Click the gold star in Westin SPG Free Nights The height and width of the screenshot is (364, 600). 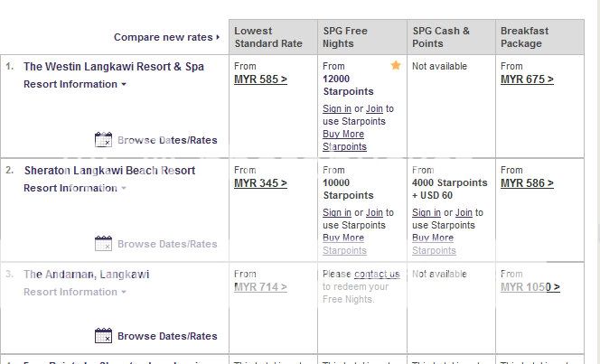(x=395, y=66)
